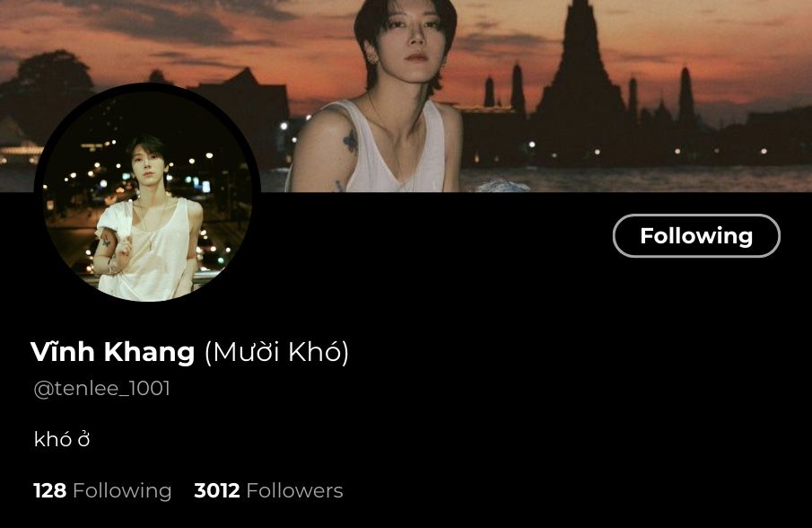Open the circular profile picture
The image size is (812, 528).
(147, 194)
